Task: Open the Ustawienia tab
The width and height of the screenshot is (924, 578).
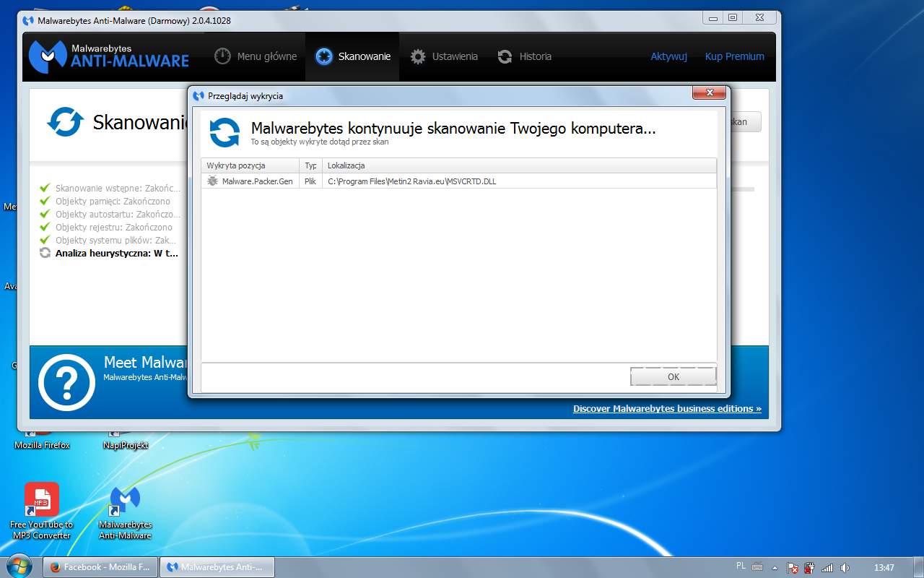Action: (x=444, y=56)
